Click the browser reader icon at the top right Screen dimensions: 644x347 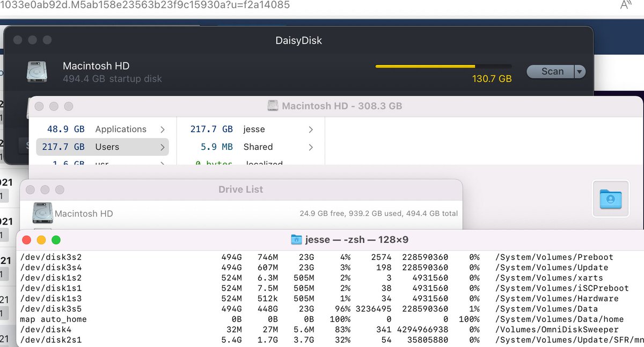click(x=625, y=5)
